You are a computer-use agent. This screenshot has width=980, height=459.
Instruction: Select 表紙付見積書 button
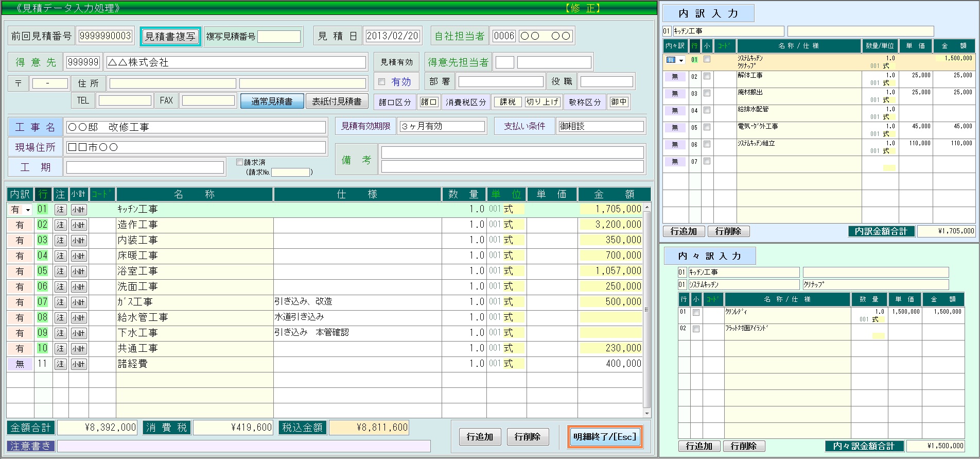point(337,101)
